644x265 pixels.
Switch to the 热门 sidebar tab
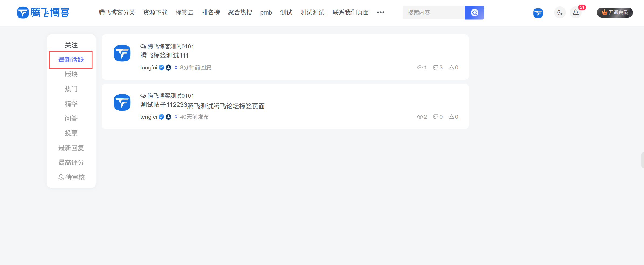click(x=71, y=89)
